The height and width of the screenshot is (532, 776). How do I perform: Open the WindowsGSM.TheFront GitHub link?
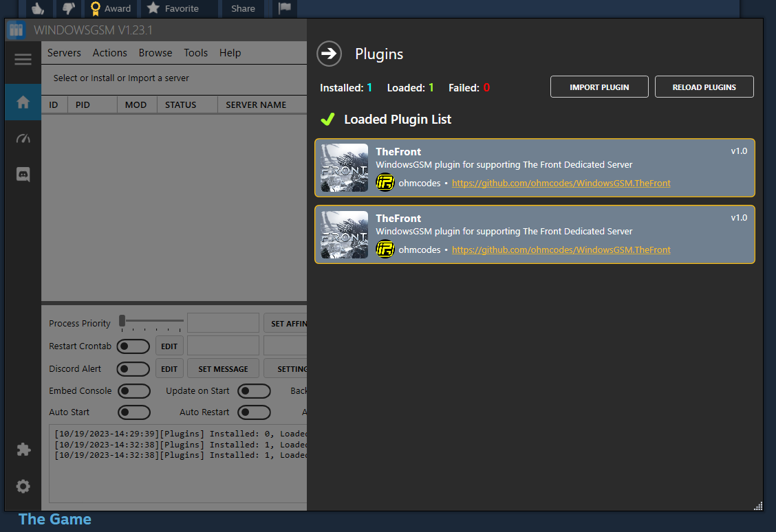[x=561, y=183]
